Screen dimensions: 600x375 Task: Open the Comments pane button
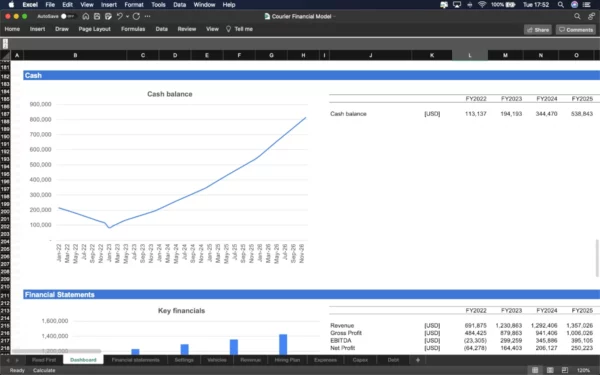(576, 29)
